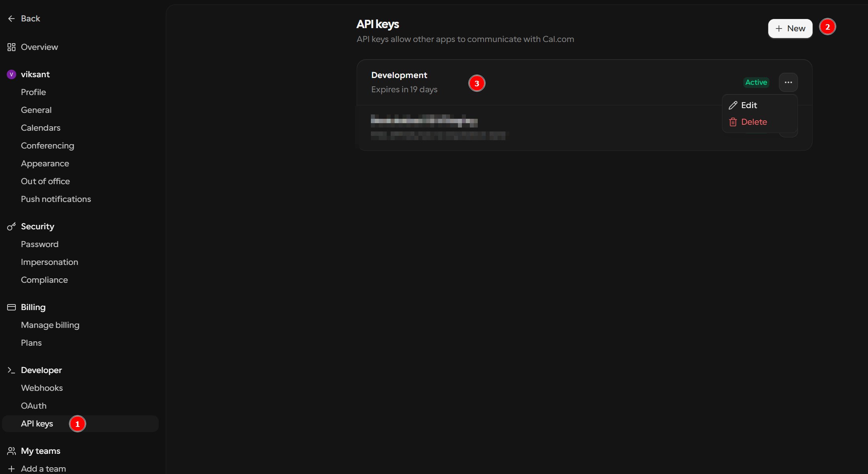Click the Development key name
Viewport: 868px width, 474px height.
[399, 75]
